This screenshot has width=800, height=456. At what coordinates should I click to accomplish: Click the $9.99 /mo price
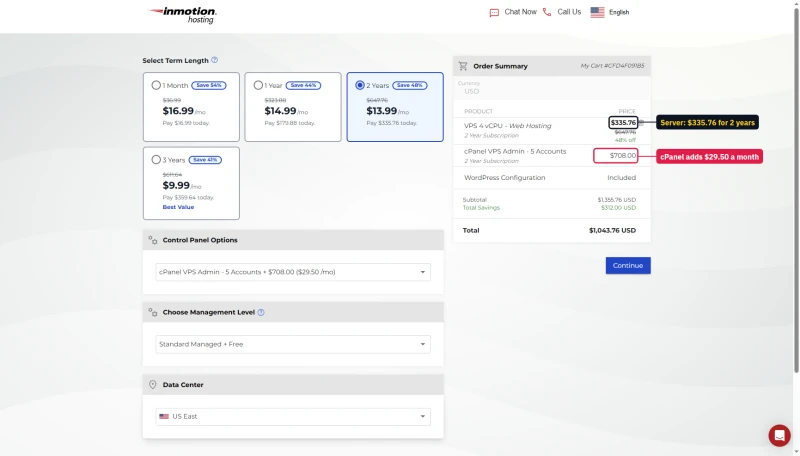tap(184, 185)
